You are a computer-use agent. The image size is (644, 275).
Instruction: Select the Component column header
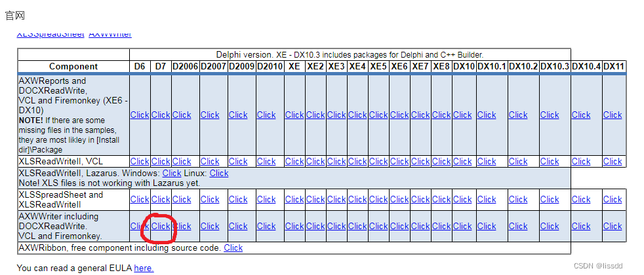(x=73, y=66)
